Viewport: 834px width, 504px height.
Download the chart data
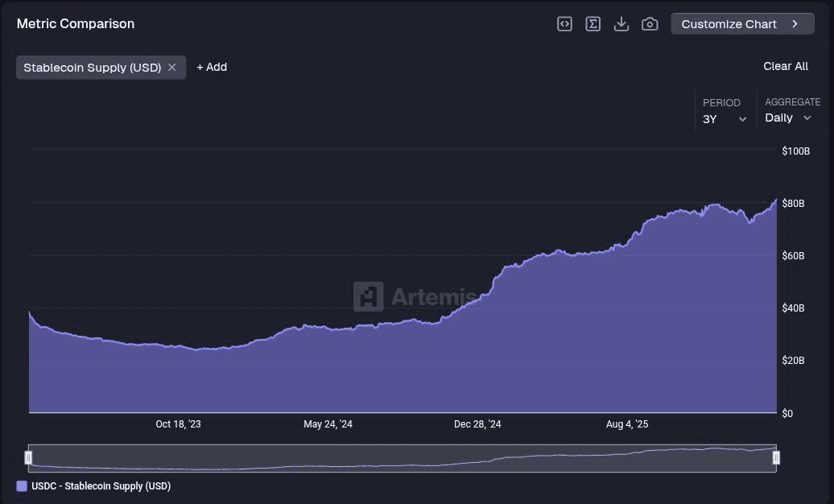pyautogui.click(x=621, y=24)
